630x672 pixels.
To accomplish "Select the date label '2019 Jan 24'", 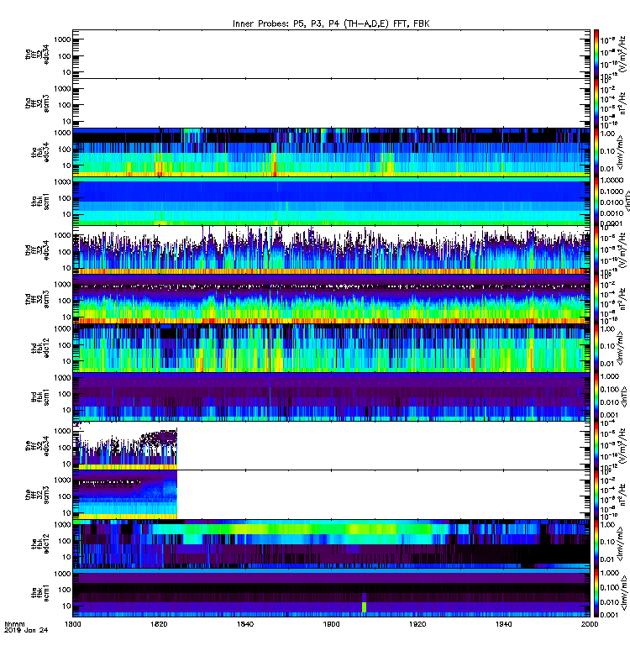I will (x=26, y=630).
